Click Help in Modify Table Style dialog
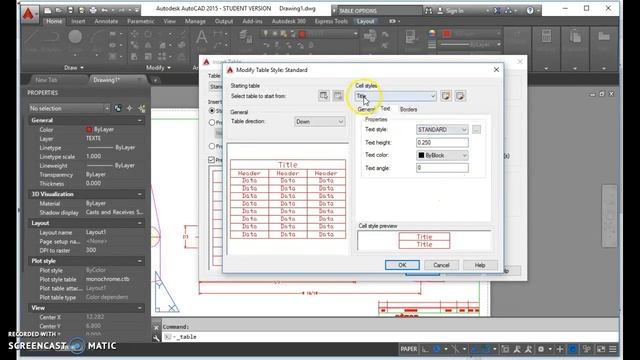Viewport: 640px width, 360px height. 480,265
